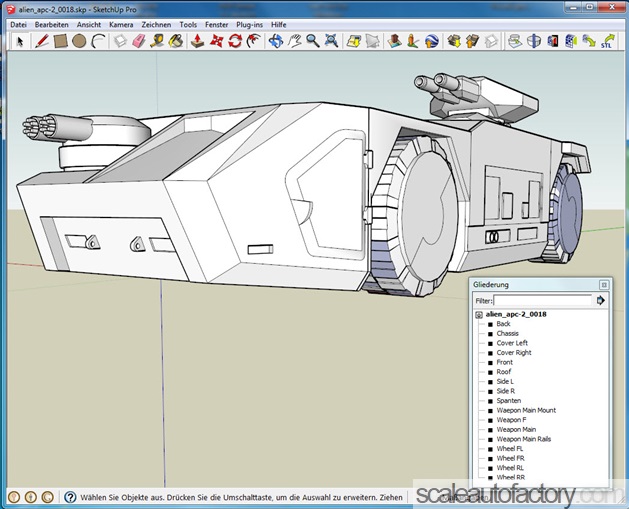Image resolution: width=629 pixels, height=509 pixels.
Task: Select Weapon F in the outliner
Action: [511, 420]
